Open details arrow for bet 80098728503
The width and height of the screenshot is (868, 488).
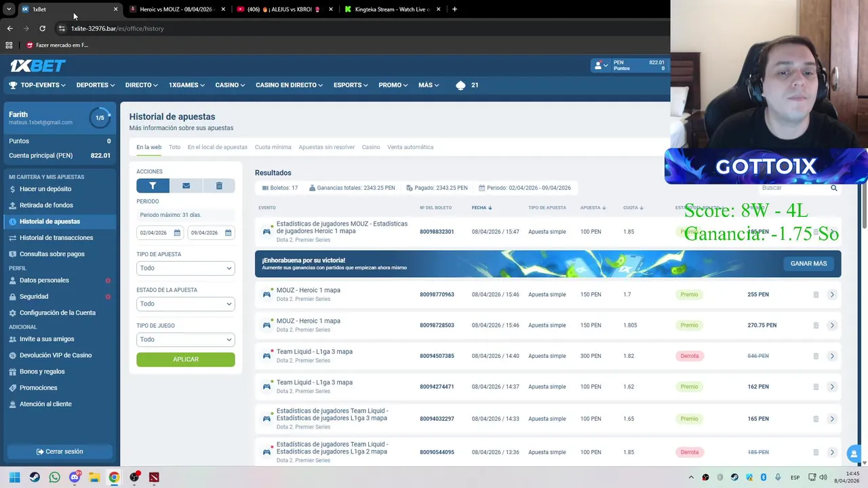(832, 325)
